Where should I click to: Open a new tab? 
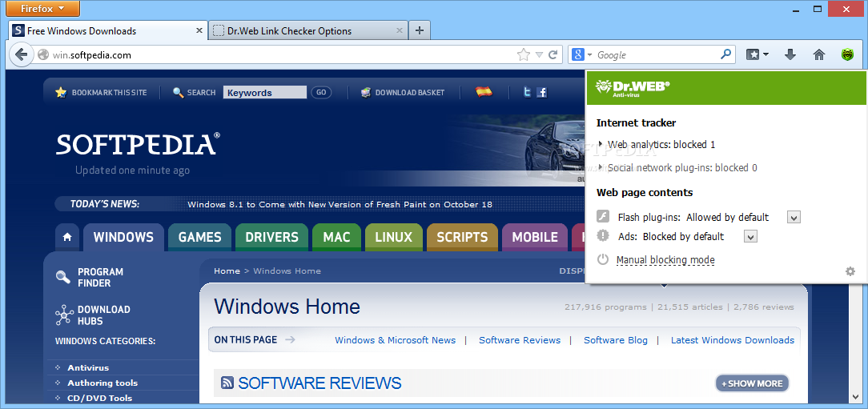tap(419, 30)
